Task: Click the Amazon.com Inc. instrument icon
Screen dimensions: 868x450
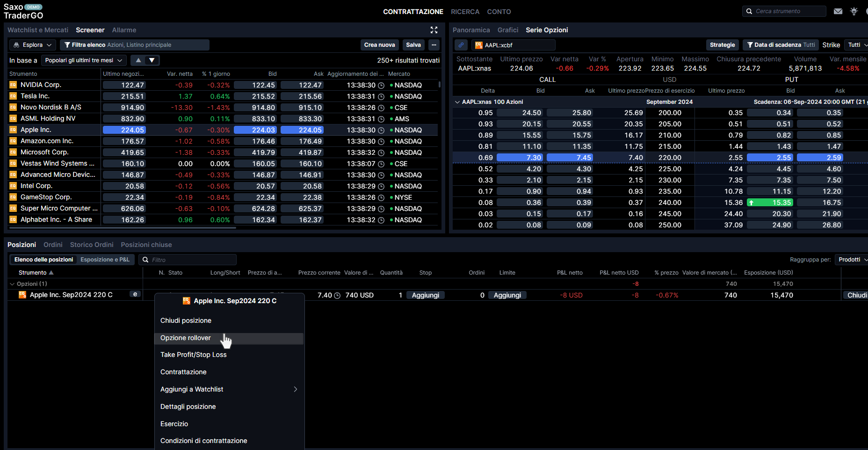Action: [13, 141]
